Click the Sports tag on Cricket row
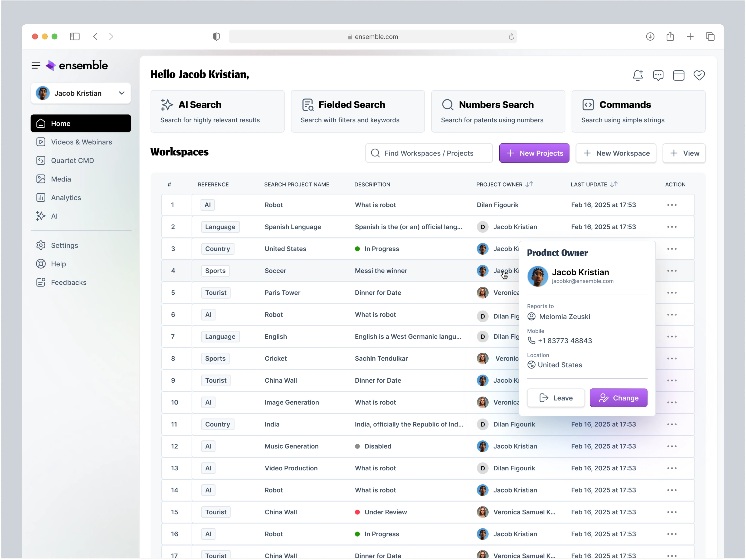The width and height of the screenshot is (746, 560). (215, 359)
